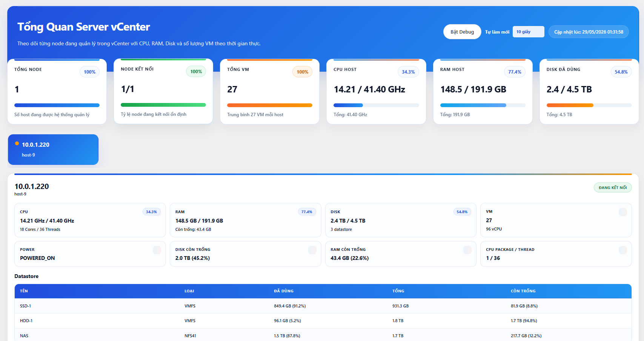Viewport: 644px width, 341px height.
Task: Click the 81.9 GB (8.8%) free cell
Action: [x=524, y=306]
